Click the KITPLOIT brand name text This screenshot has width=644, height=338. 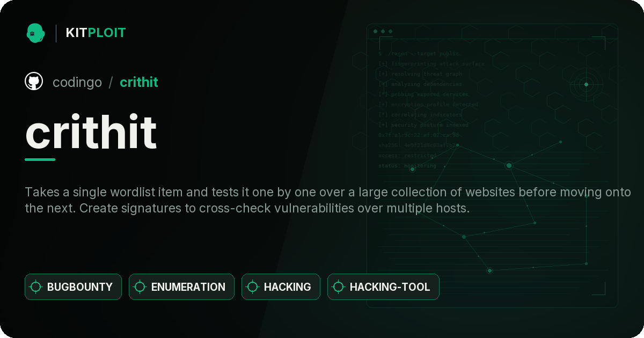point(96,33)
